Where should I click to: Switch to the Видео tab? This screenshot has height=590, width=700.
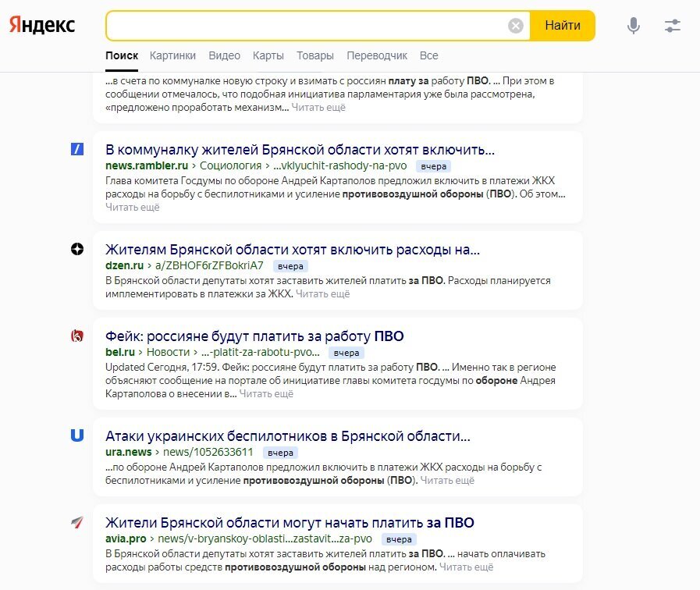tap(225, 55)
